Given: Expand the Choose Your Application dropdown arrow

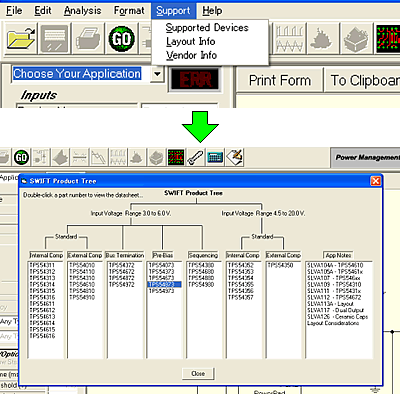Looking at the screenshot, I should [157, 74].
